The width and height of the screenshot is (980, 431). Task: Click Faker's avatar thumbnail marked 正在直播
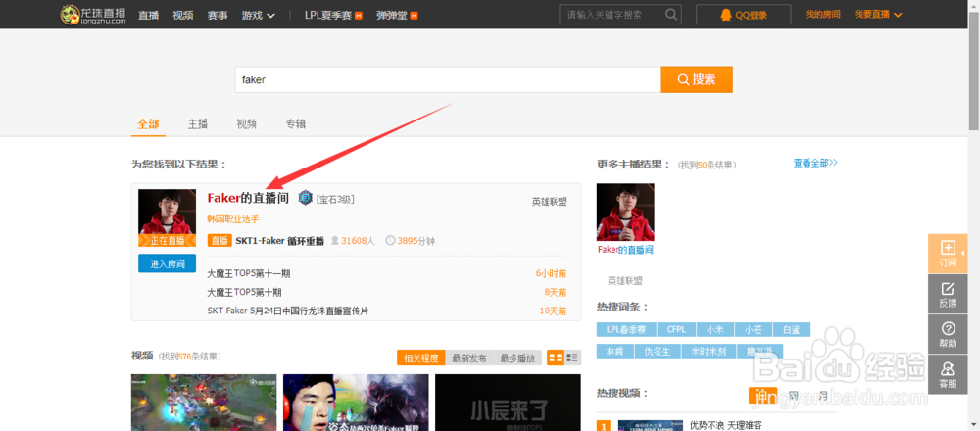click(x=167, y=218)
